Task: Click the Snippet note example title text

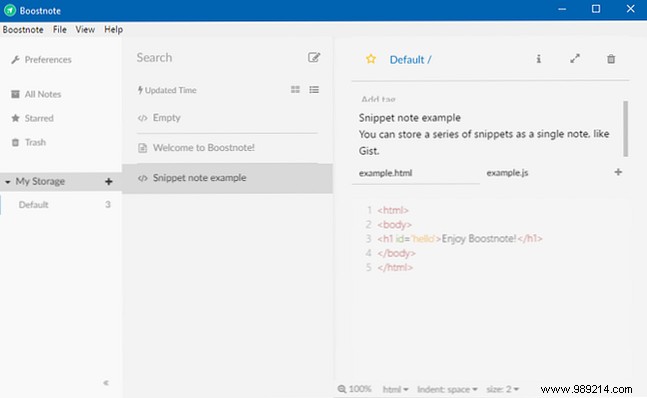Action: click(x=410, y=118)
